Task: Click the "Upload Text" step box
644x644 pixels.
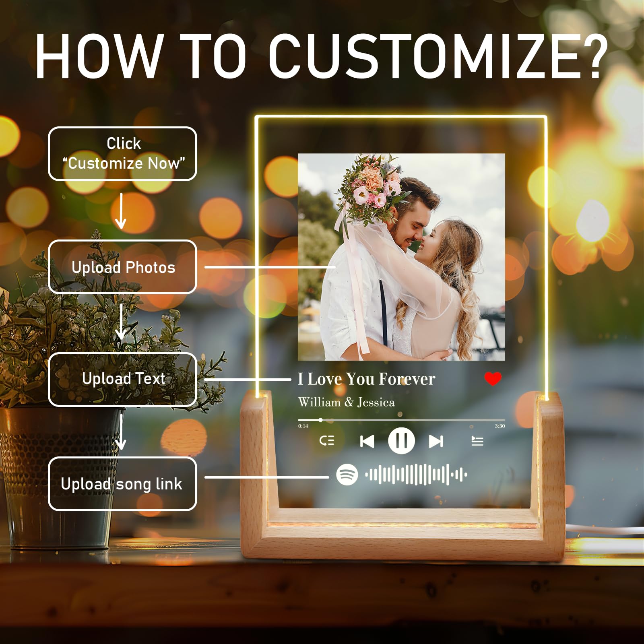Action: click(122, 379)
